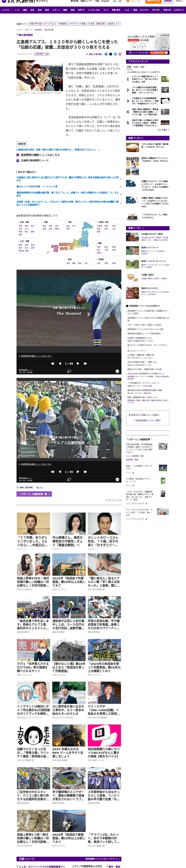The width and height of the screenshot is (186, 868).
Task: Click the #ウクライナ侵略 trending tag
Action: pyautogui.click(x=77, y=24)
